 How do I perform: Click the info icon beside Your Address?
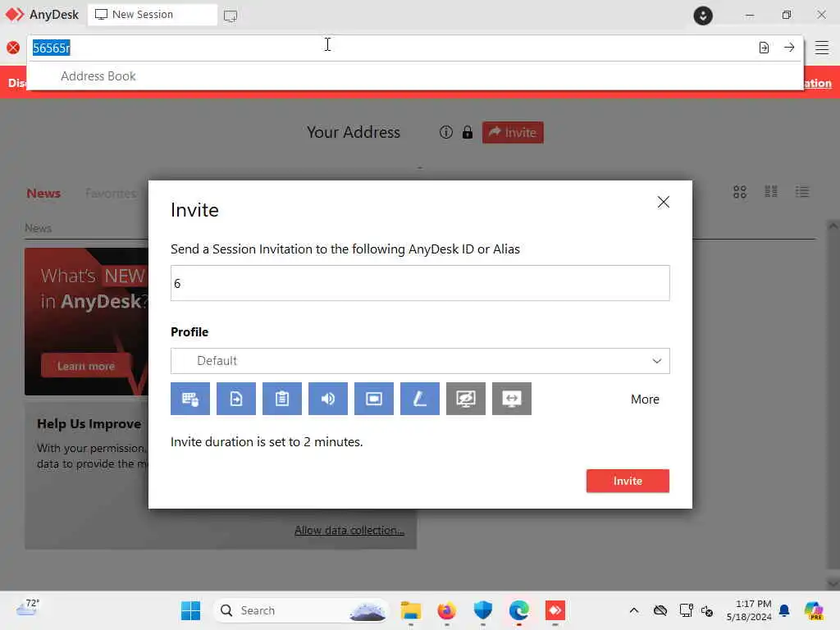click(445, 132)
